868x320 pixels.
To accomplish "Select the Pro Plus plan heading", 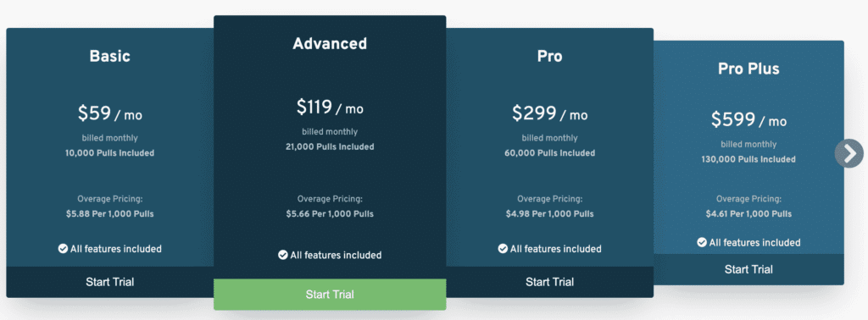I will tap(749, 69).
